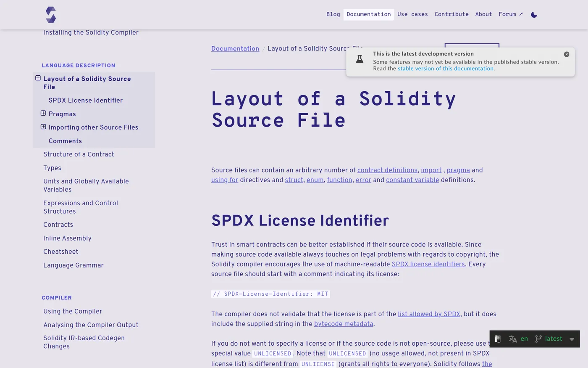Open the Types sidebar entry
Image resolution: width=588 pixels, height=368 pixels.
pyautogui.click(x=52, y=168)
